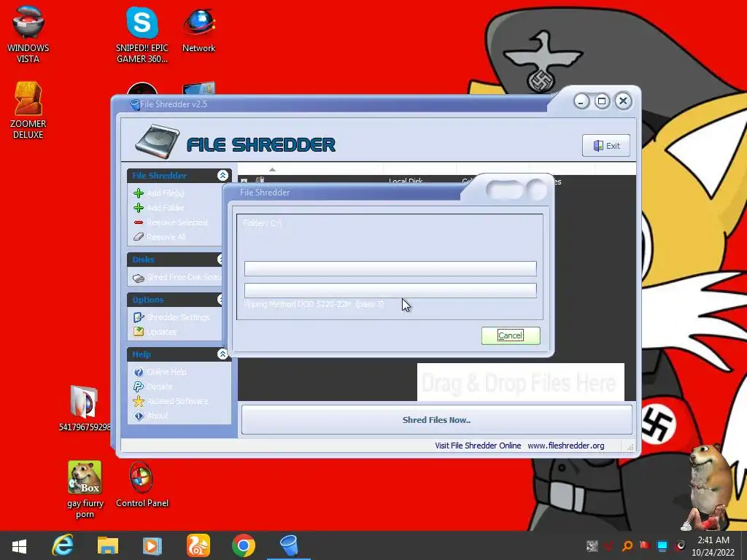Screen dimensions: 747x560
Task: Click the Add Folder plus icon
Action: coord(139,208)
